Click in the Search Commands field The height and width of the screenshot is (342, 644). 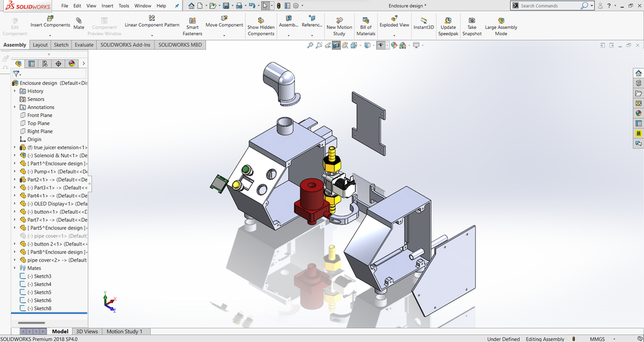tap(549, 6)
